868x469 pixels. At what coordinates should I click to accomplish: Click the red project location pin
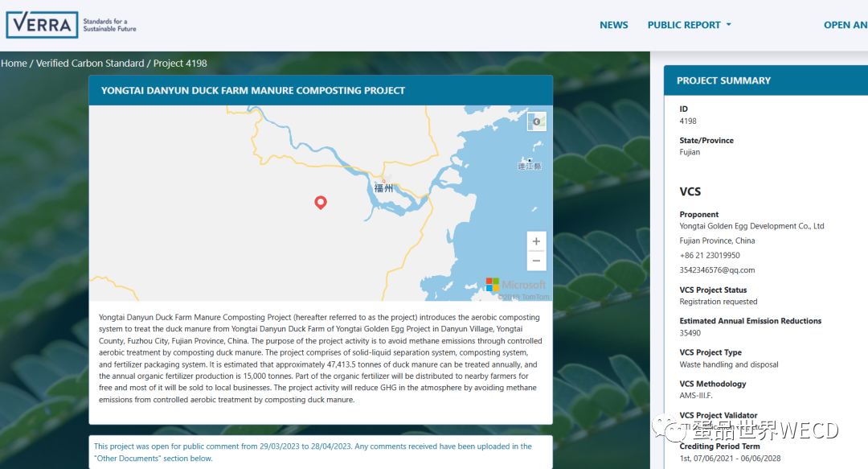click(320, 202)
